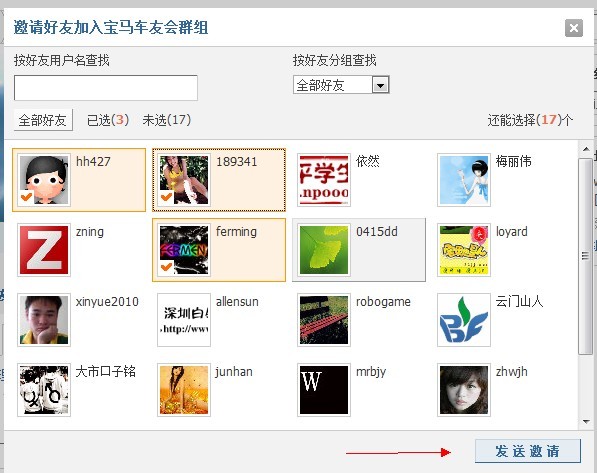Click friend list scrollbar thumb

click(x=586, y=257)
